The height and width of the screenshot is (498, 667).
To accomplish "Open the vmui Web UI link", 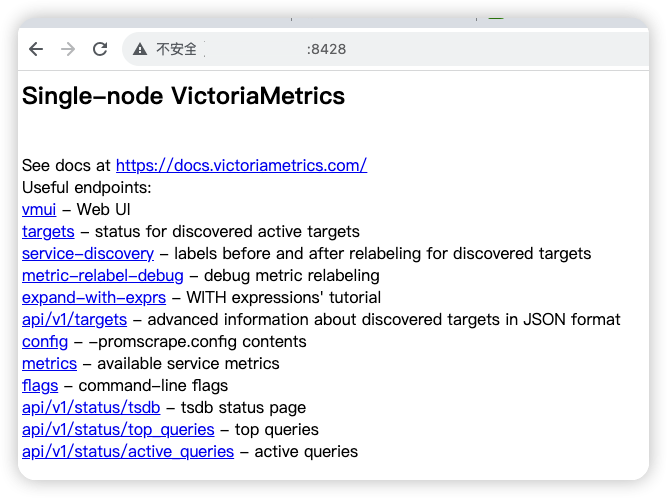I will click(x=39, y=210).
